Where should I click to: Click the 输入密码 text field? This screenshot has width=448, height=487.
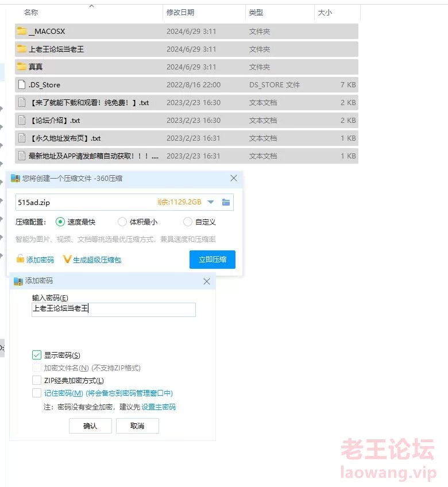(x=114, y=310)
